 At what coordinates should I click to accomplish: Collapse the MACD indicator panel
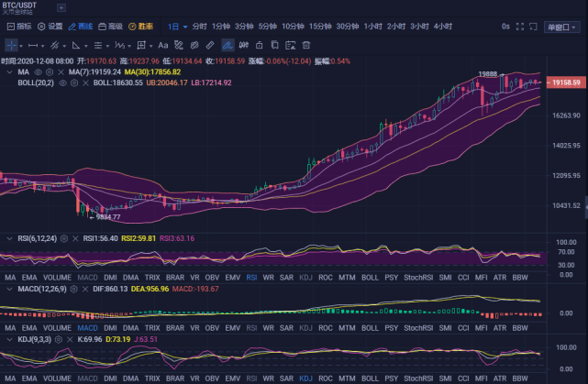(x=9, y=290)
